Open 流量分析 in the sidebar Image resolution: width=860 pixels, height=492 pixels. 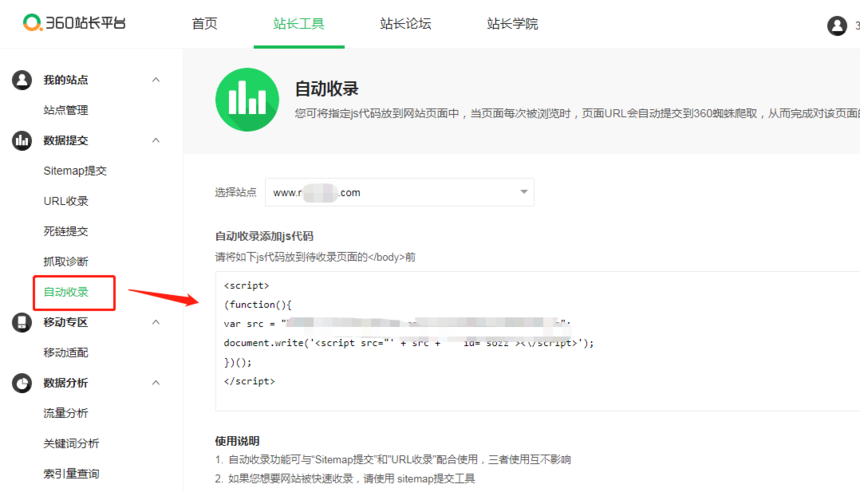pos(66,413)
